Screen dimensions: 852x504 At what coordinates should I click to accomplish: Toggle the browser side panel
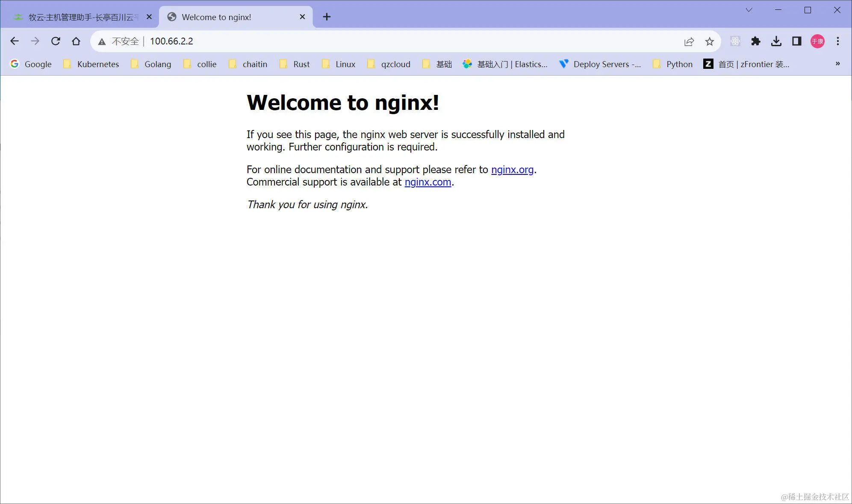tap(797, 41)
